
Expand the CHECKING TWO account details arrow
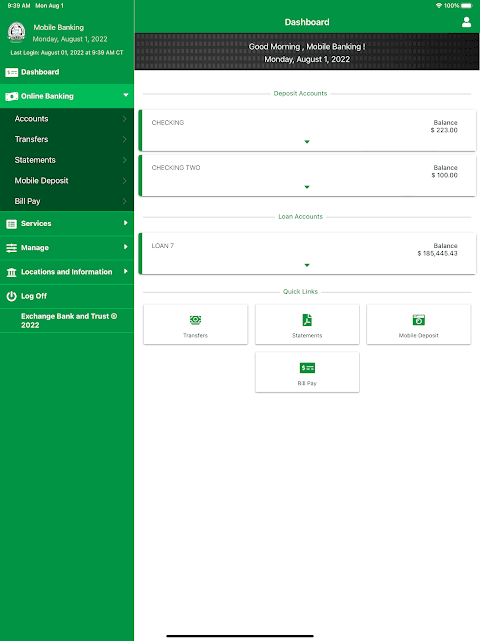click(x=307, y=187)
